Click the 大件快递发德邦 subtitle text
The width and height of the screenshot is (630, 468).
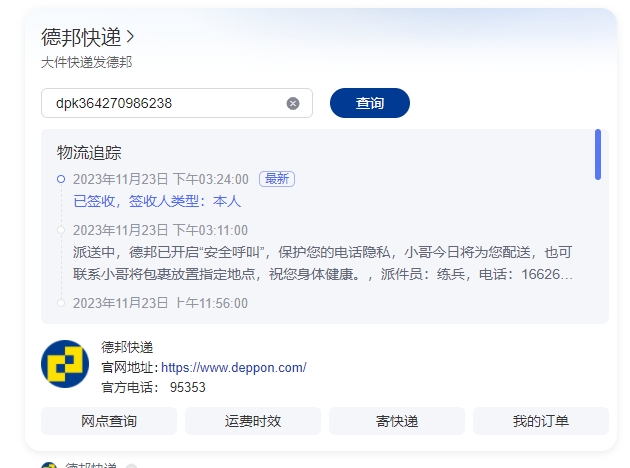[x=86, y=62]
